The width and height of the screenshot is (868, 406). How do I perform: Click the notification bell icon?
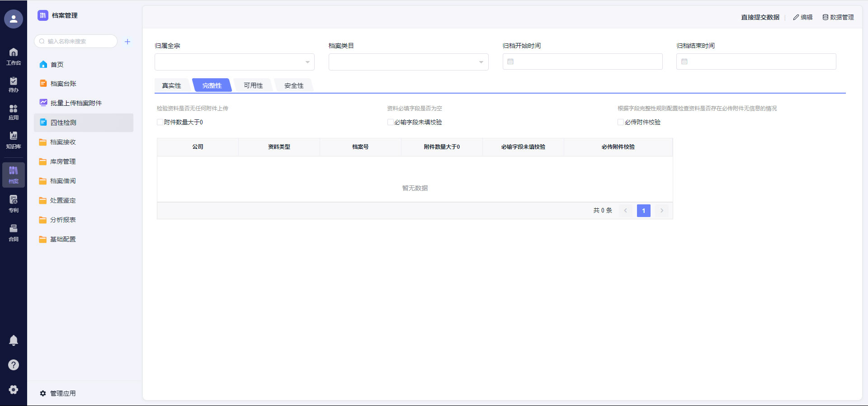[x=14, y=340]
